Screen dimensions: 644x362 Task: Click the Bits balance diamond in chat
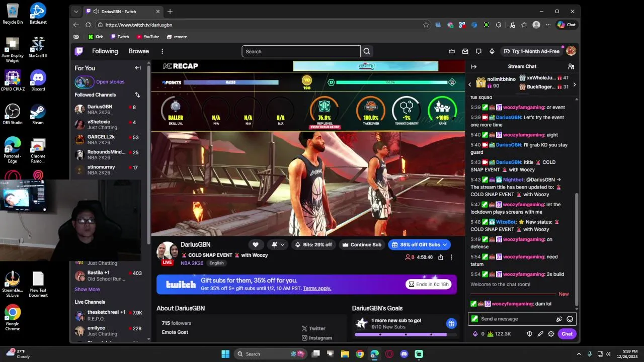click(478, 334)
